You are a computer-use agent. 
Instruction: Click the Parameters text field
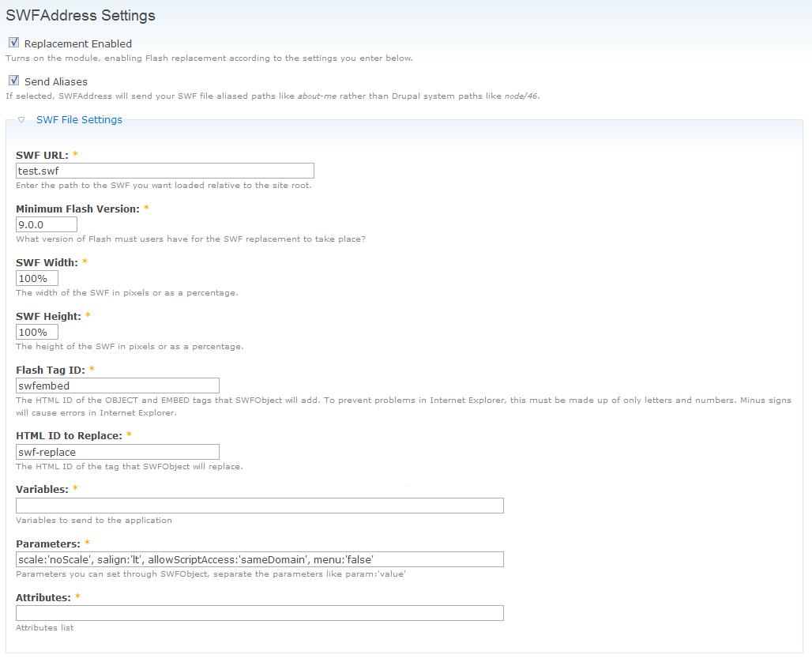click(259, 559)
